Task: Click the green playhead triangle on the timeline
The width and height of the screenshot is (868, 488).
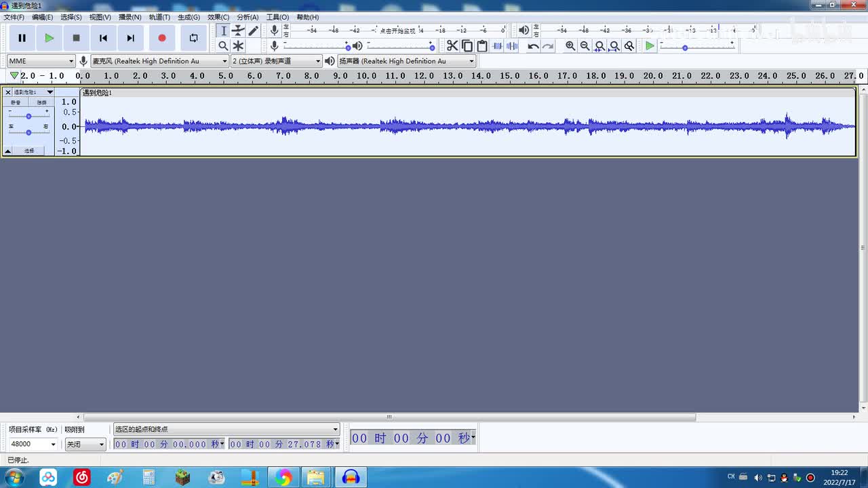Action: pyautogui.click(x=14, y=75)
